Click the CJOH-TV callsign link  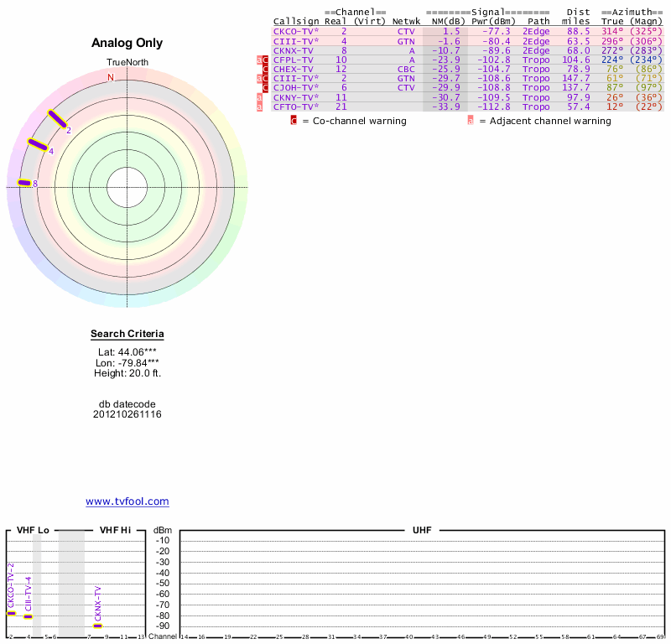click(295, 88)
